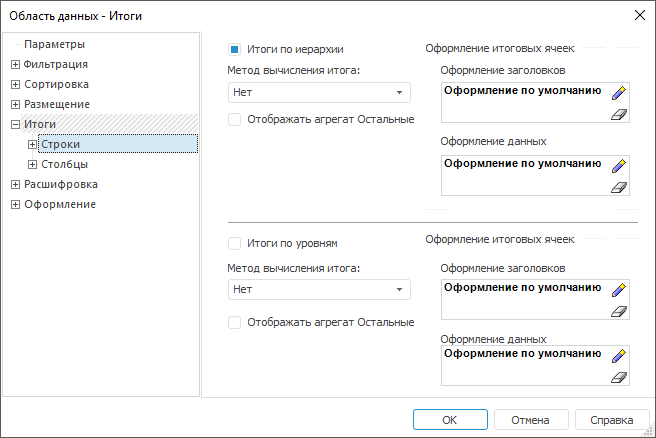
Task: Edit level totals data formatting pencil icon
Action: (x=619, y=356)
